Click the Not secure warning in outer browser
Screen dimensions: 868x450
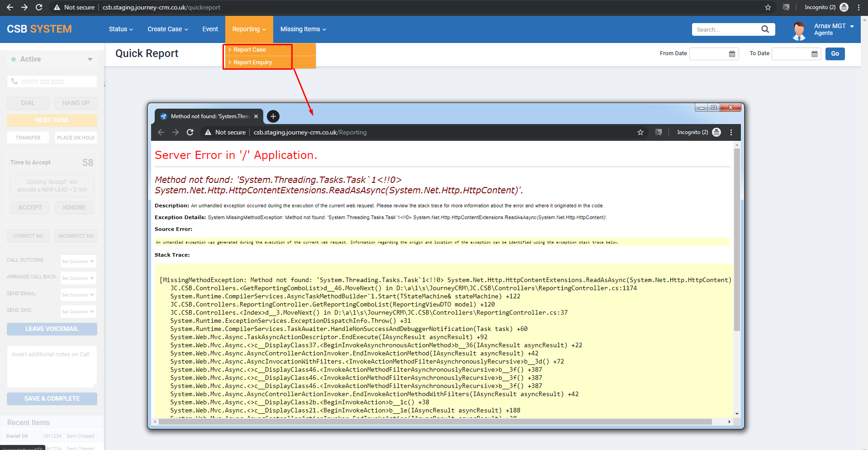tap(74, 7)
